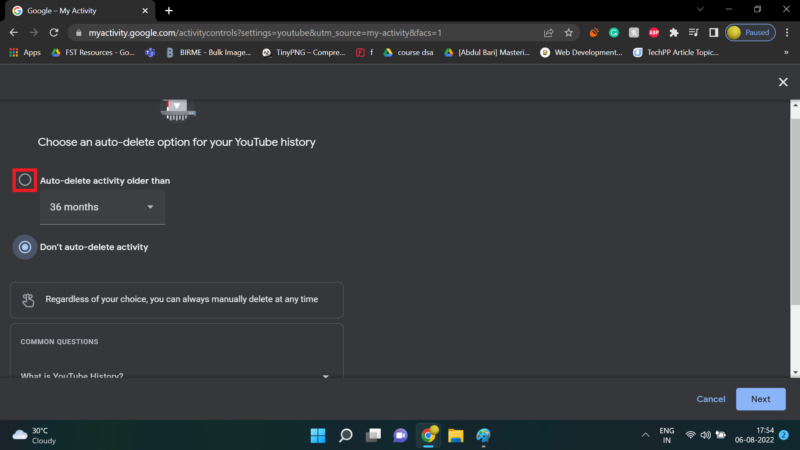This screenshot has height=450, width=800.
Task: Open the FST Resources bookmark
Action: click(x=93, y=53)
